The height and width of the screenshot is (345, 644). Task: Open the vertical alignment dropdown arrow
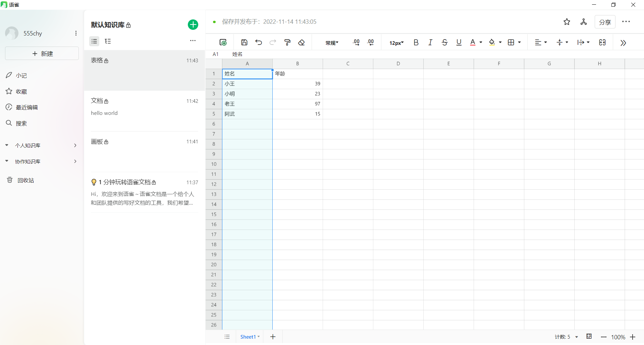click(567, 43)
